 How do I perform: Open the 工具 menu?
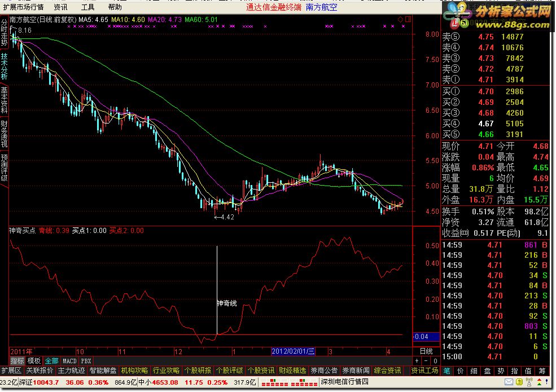87,7
